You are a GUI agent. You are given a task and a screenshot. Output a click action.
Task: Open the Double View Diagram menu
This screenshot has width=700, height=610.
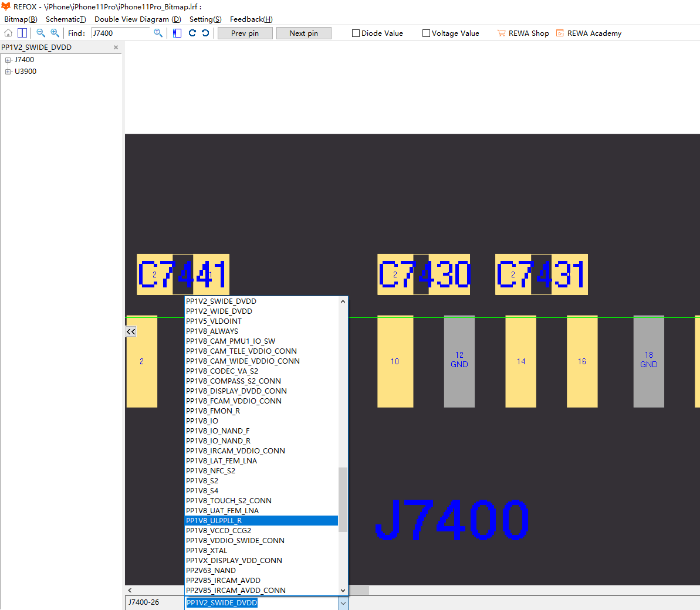point(137,19)
